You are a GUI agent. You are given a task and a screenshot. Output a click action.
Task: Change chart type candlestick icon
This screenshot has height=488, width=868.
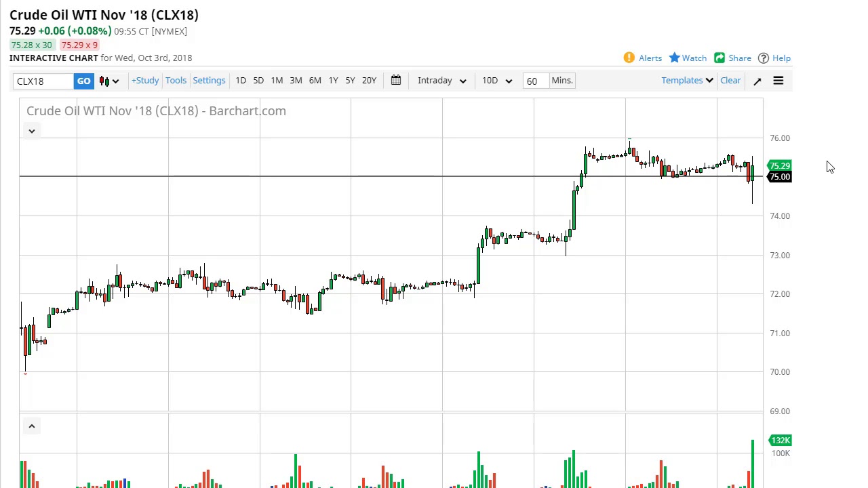[109, 81]
